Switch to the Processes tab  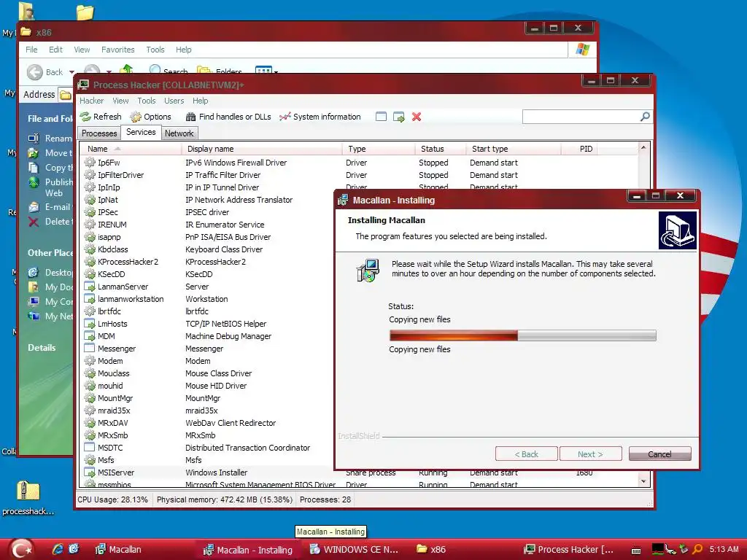[x=99, y=133]
